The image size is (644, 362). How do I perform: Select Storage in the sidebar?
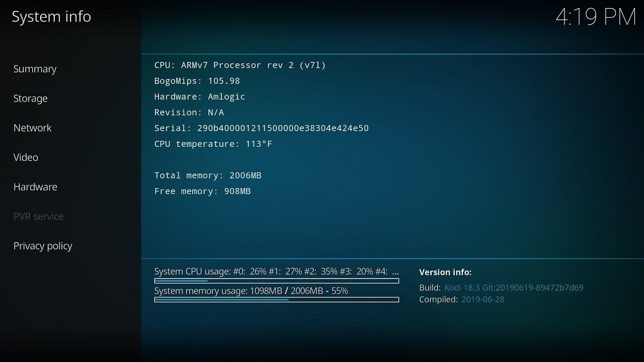click(x=30, y=98)
